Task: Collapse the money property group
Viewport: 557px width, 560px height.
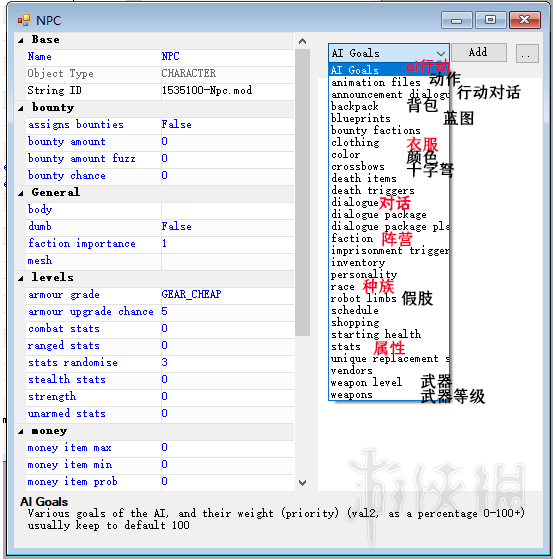Action: tap(21, 432)
